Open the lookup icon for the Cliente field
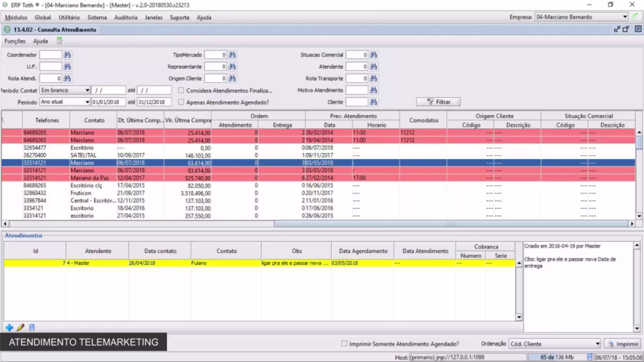Screen dimensions: 644x362 coord(373,102)
